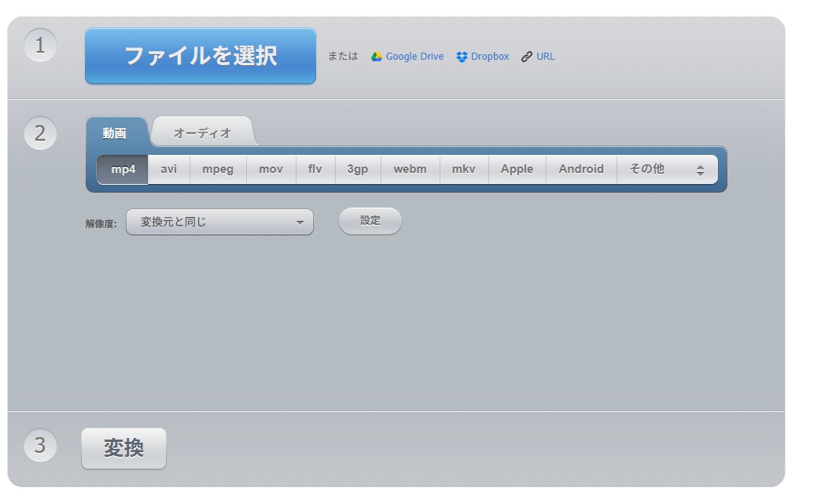The width and height of the screenshot is (832, 504).
Task: Open the Google Drive link text
Action: click(414, 57)
